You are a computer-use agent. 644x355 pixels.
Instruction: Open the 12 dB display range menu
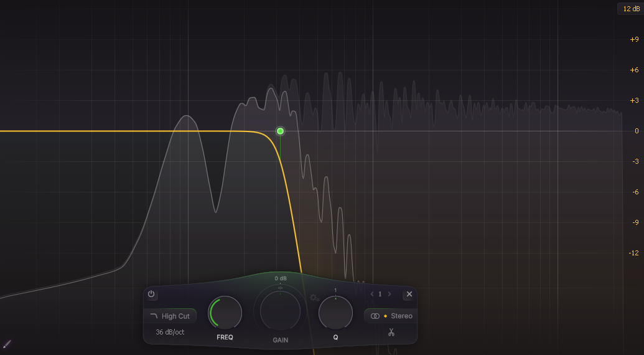[630, 9]
